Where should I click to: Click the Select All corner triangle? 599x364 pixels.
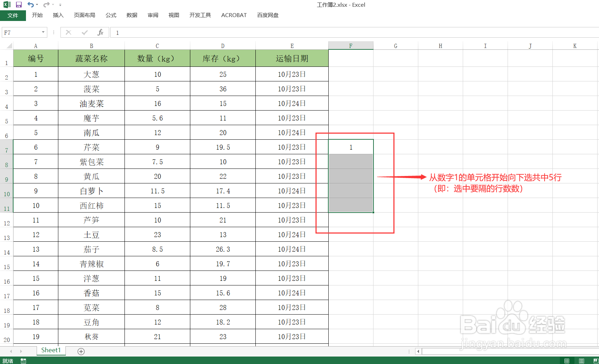pyautogui.click(x=9, y=45)
